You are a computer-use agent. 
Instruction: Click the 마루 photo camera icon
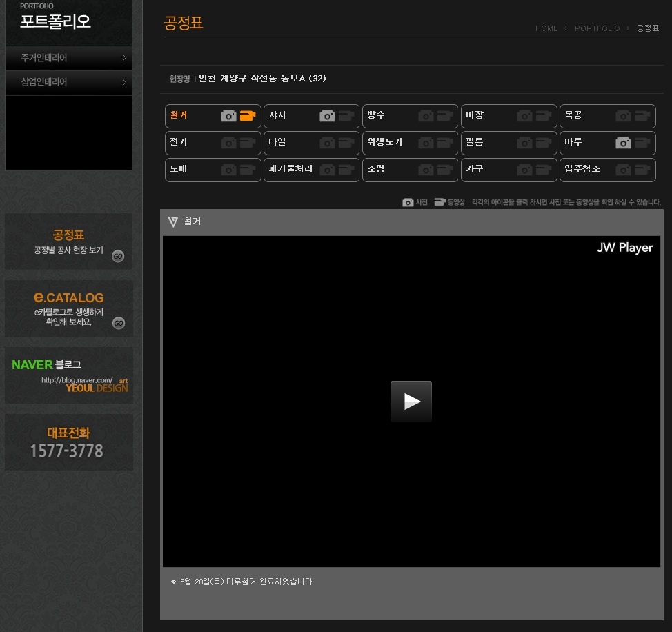[623, 143]
